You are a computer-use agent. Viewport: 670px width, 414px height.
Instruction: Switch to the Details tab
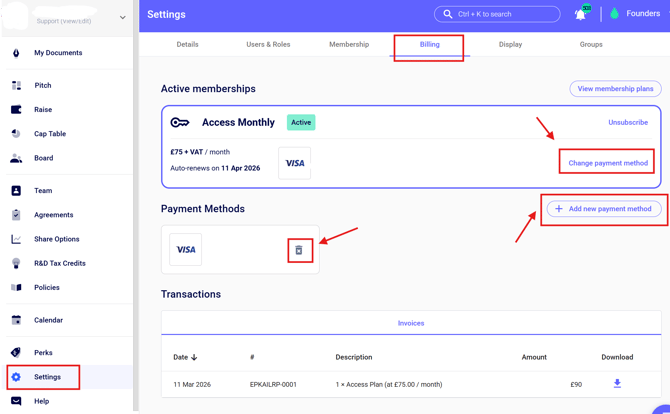188,44
